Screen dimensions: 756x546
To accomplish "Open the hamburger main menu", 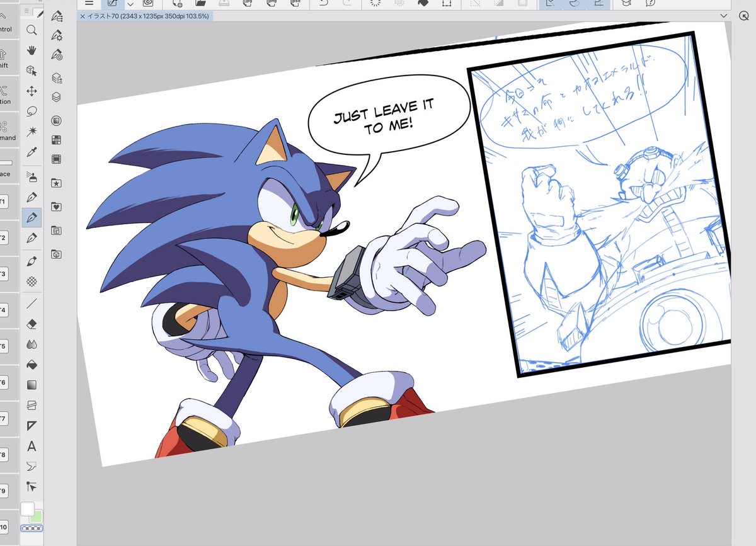I will (89, 3).
